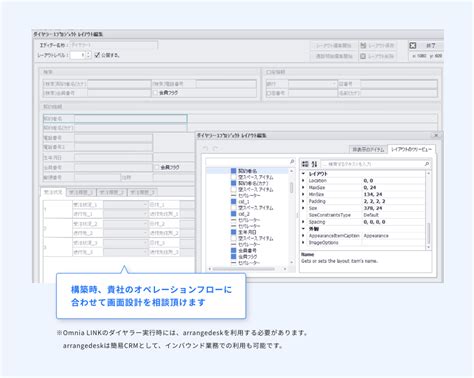Image resolution: width=474 pixels, height=378 pixels.
Task: Toggle 会員フラグ checkbox in contract info group
Action: point(157,167)
